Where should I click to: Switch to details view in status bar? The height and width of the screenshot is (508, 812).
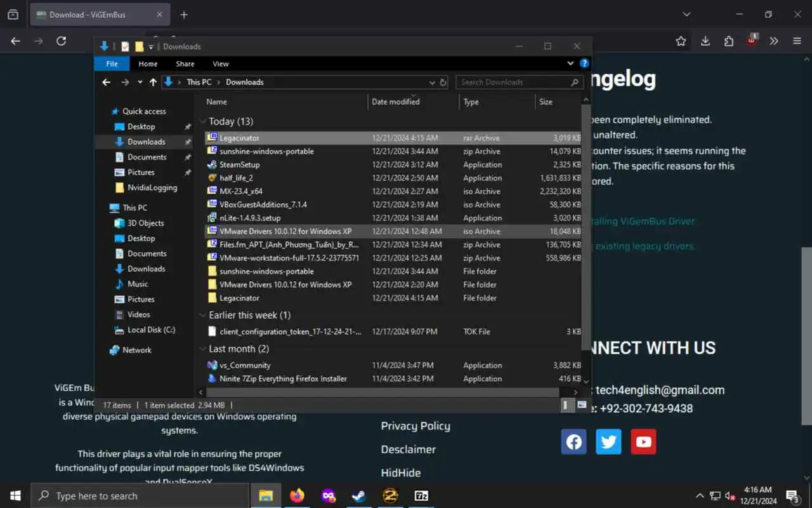tap(566, 404)
